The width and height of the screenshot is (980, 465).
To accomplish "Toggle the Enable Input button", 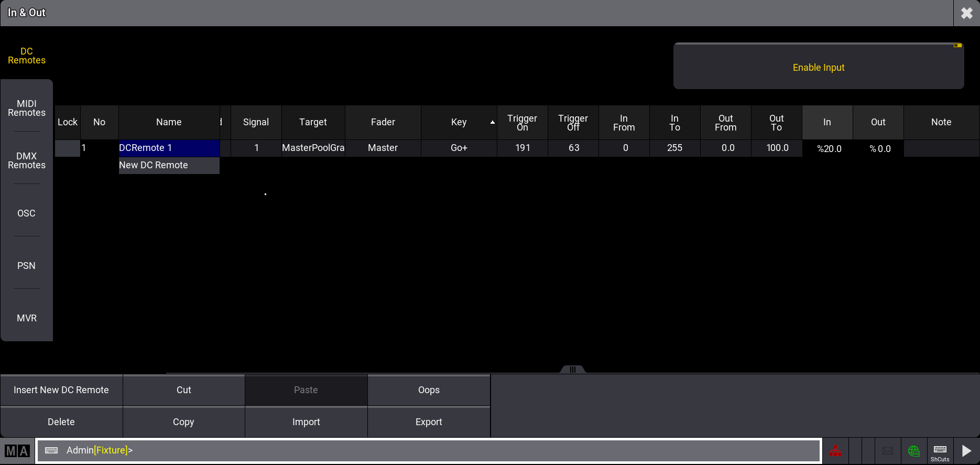I will click(x=818, y=67).
